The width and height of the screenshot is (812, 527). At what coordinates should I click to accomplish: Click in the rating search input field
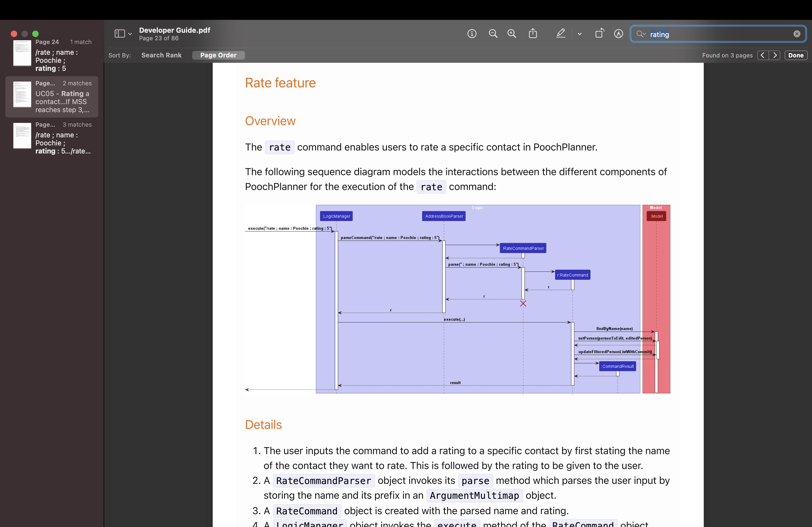pos(716,34)
